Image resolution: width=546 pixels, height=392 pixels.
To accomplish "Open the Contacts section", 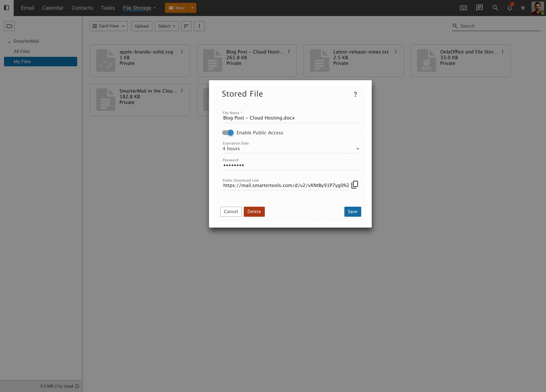I will point(82,8).
